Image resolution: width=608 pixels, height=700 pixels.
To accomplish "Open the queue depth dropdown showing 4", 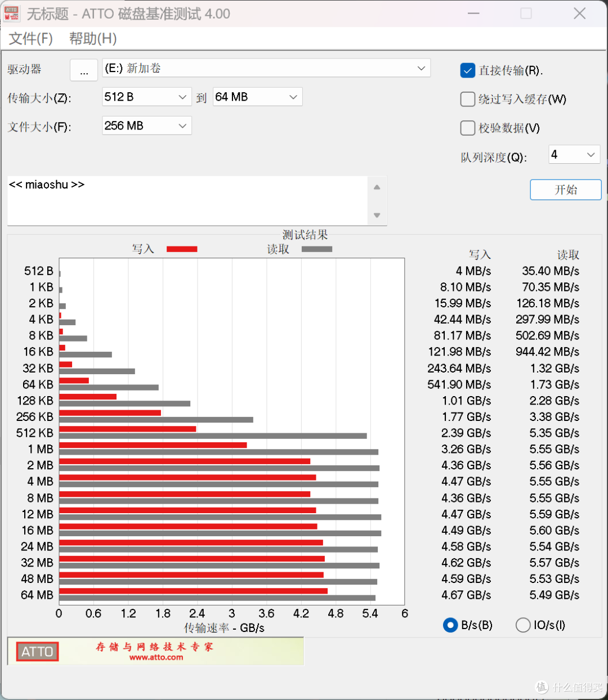I will (574, 155).
